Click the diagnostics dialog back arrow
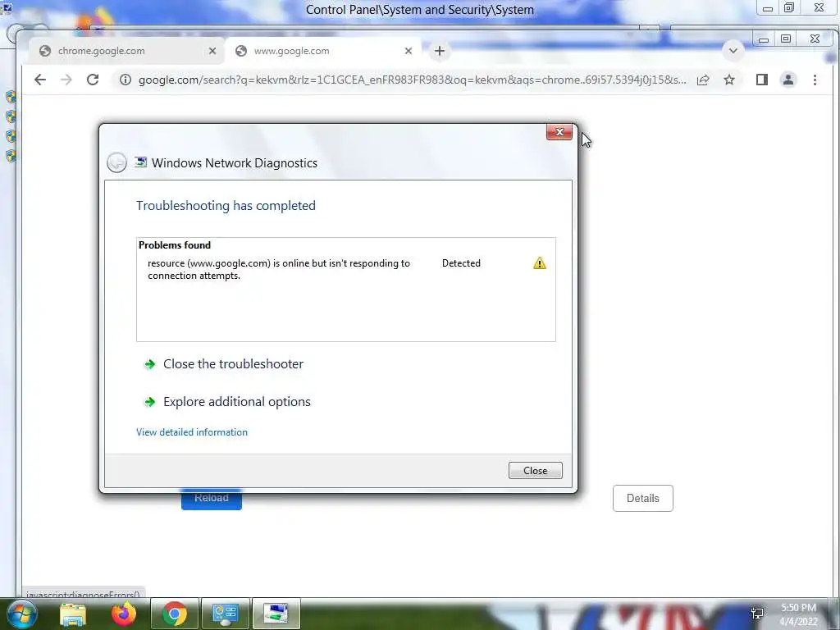The image size is (840, 630). (116, 162)
